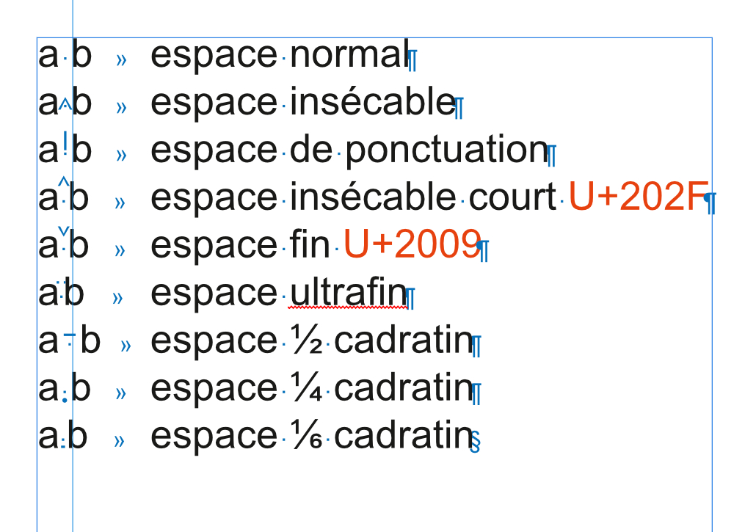Viewport: 756px width, 532px height.
Task: Click "cadratin" on the ½ line
Action: coord(404,340)
